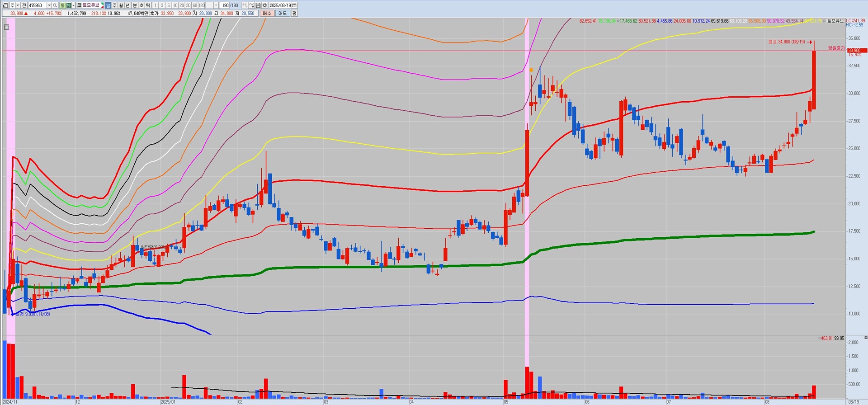Viewport: 868px width, 405px height.
Task: Click the low price 28,550 value
Action: point(248,14)
